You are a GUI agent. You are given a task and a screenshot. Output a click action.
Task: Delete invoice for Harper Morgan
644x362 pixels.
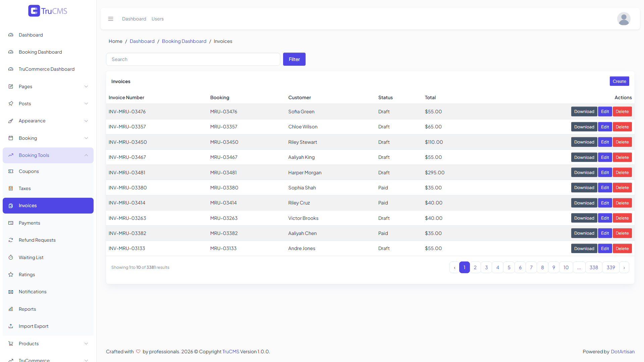point(622,173)
